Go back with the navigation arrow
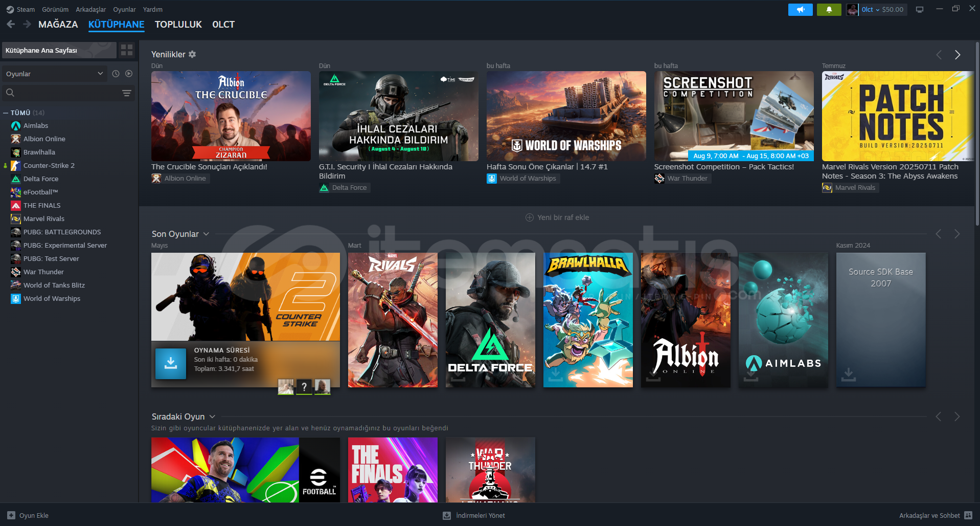Viewport: 980px width, 526px height. pos(11,24)
